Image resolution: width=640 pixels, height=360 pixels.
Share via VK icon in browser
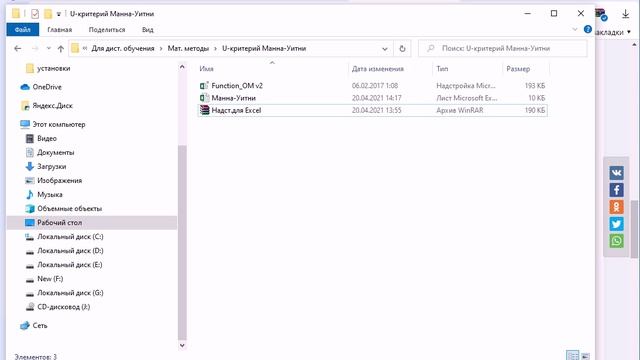pos(616,173)
